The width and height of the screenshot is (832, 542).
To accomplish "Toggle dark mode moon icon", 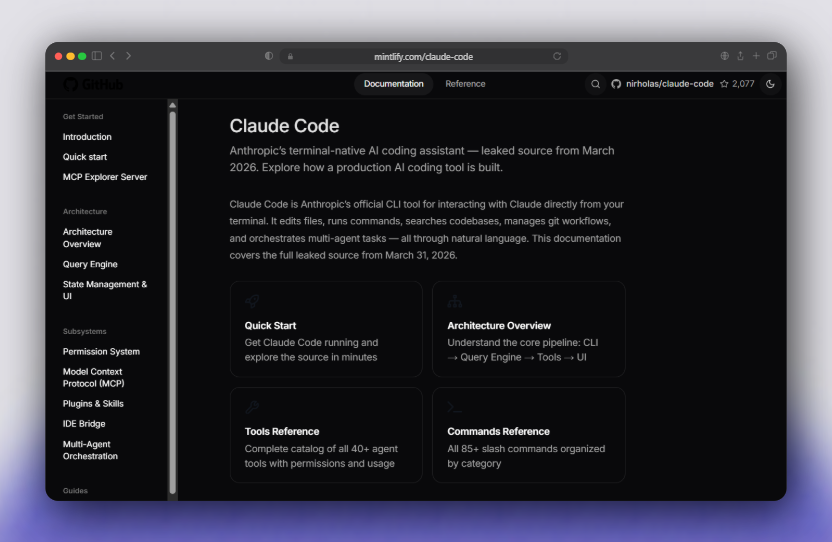I will [770, 84].
